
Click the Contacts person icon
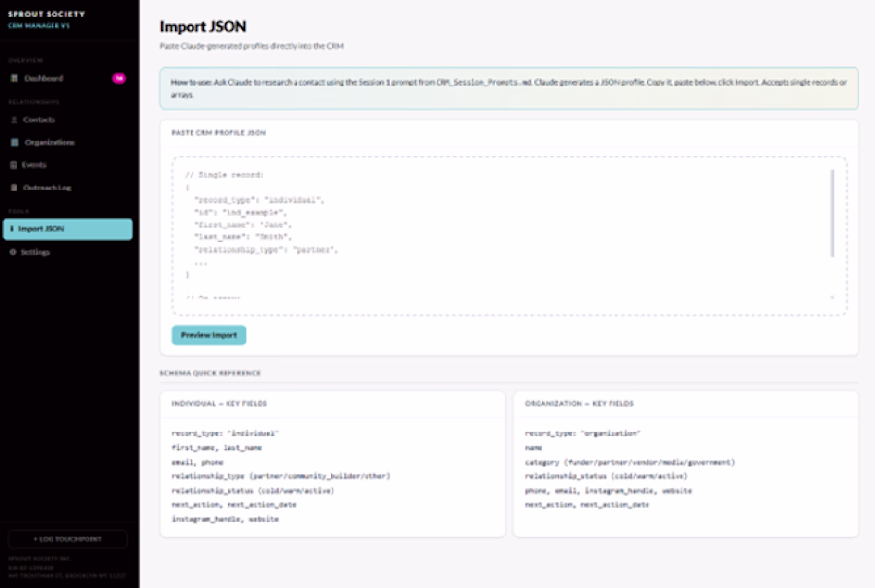coord(14,120)
